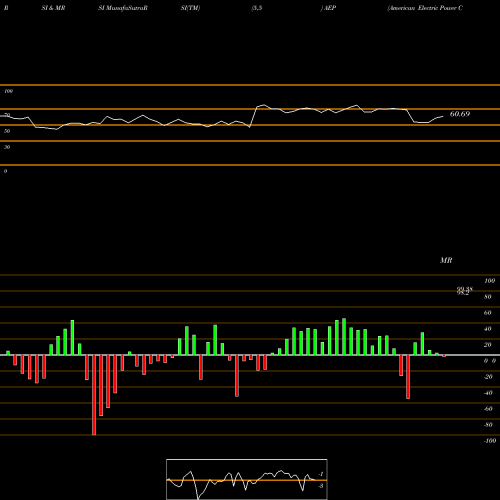Screen dimensions: 500x500
Task: Click the 40 label on the MR axis
Action: tap(488, 329)
